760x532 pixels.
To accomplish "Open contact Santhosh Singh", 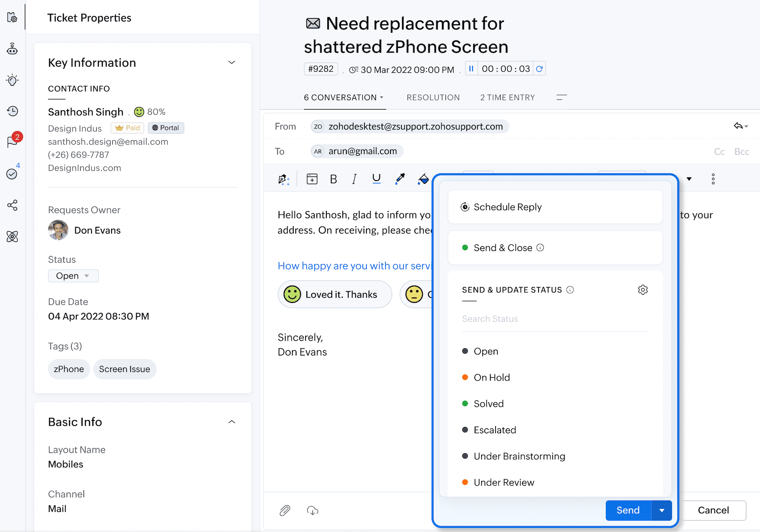I will pyautogui.click(x=86, y=112).
